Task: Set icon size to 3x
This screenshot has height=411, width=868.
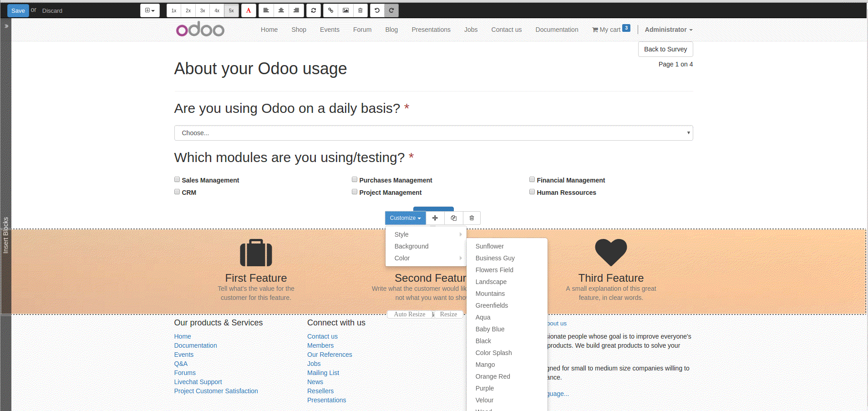Action: 203,10
